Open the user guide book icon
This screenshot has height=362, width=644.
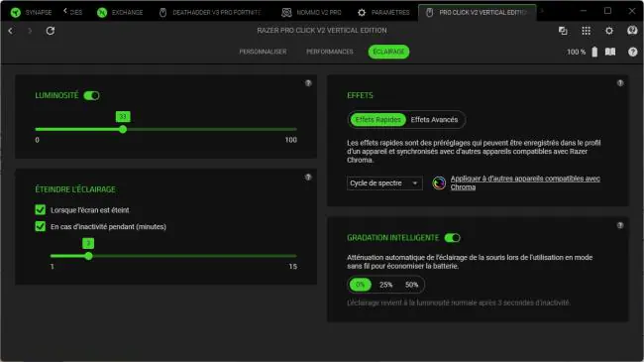point(610,52)
